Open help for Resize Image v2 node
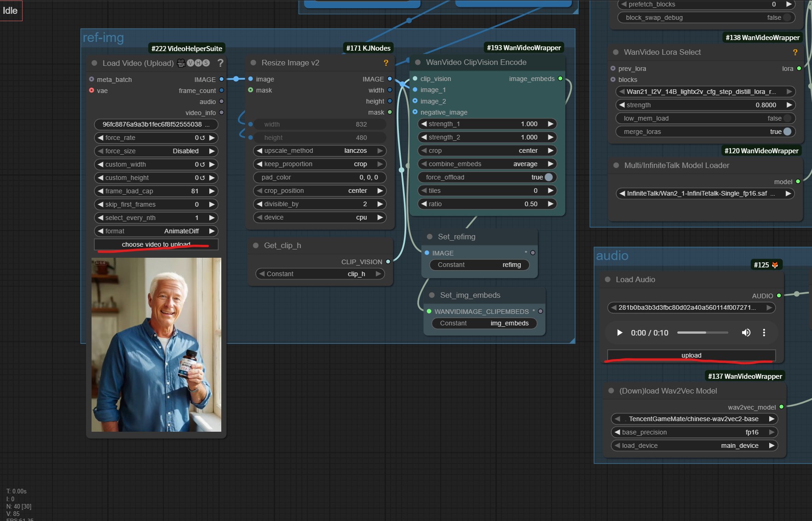Viewport: 812px width, 521px height. pos(386,63)
